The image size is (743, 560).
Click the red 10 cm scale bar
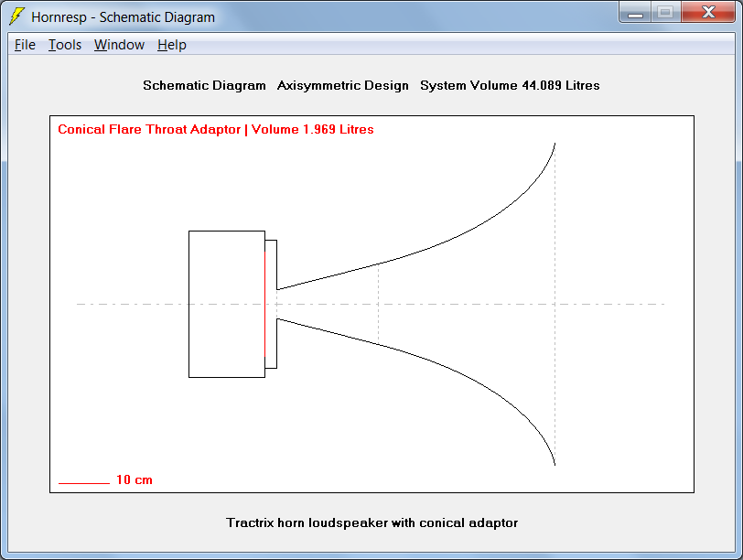click(84, 483)
